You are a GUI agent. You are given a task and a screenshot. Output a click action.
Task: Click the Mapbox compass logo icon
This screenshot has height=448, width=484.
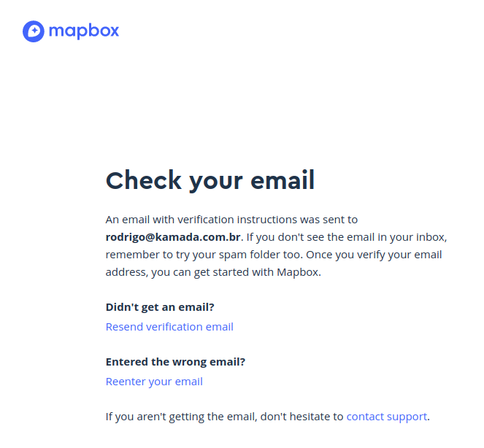pos(34,31)
